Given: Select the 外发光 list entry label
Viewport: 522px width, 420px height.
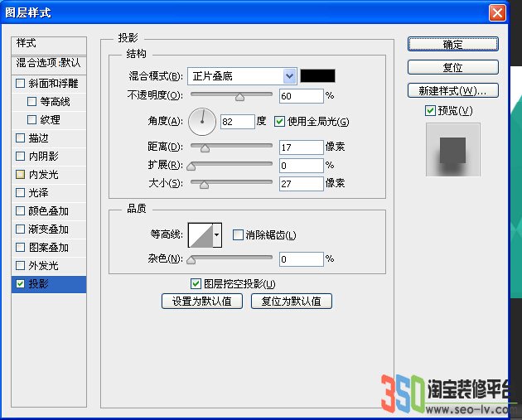Looking at the screenshot, I should pos(43,266).
